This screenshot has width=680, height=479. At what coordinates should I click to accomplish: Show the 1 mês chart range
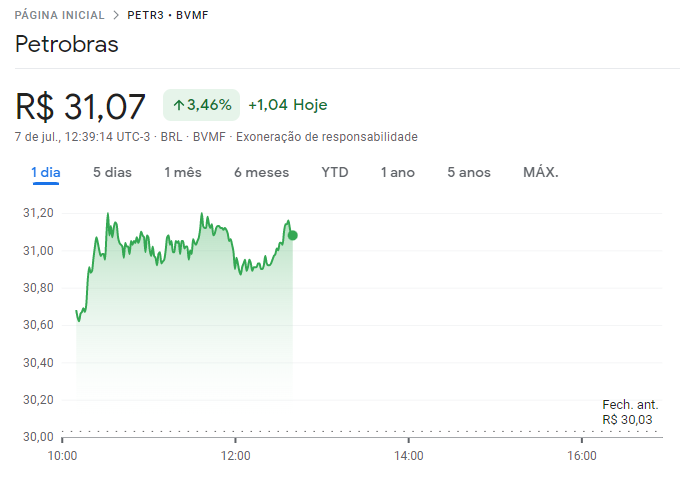click(183, 172)
